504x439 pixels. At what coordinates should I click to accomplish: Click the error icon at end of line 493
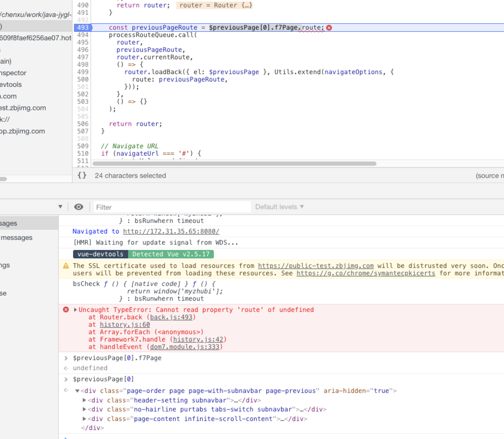[x=329, y=28]
